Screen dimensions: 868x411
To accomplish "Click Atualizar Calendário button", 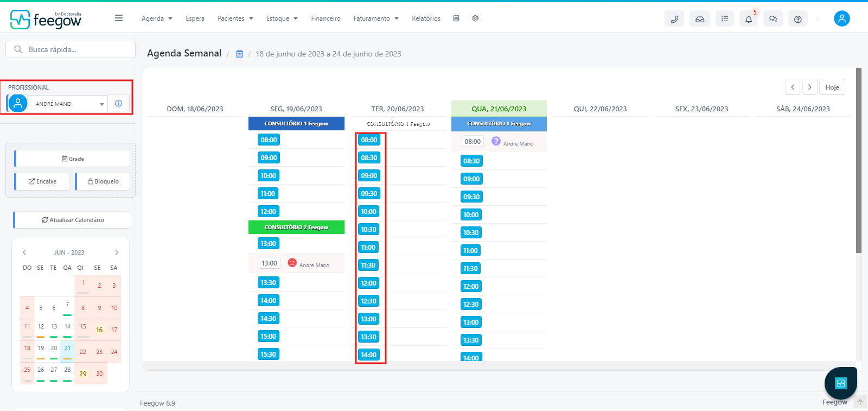I will click(x=72, y=220).
